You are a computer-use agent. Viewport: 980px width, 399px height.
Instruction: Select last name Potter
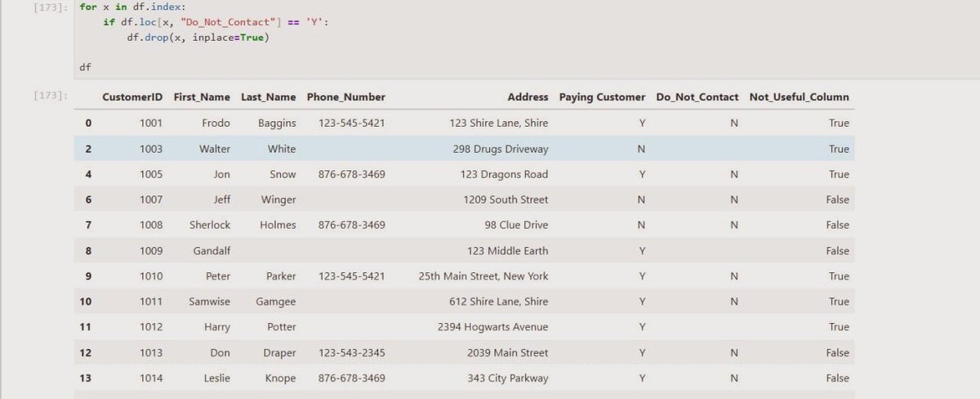pos(282,327)
